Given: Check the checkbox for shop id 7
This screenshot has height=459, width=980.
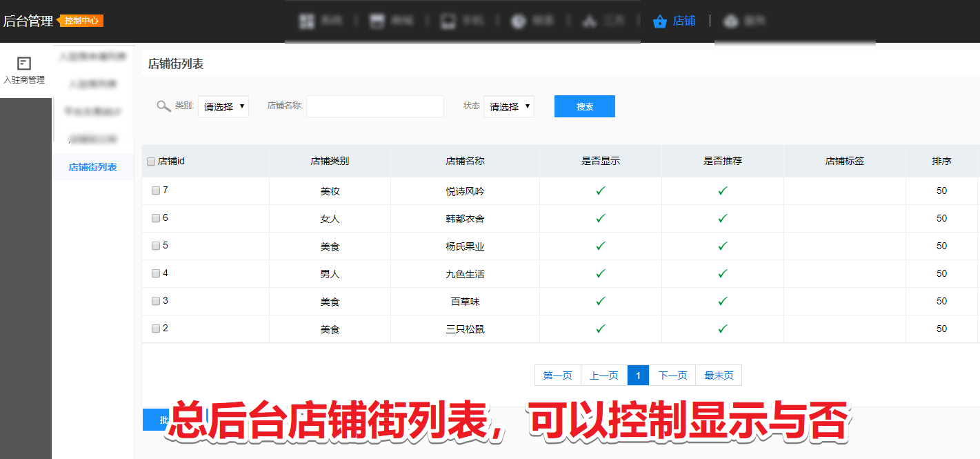Looking at the screenshot, I should pyautogui.click(x=156, y=191).
